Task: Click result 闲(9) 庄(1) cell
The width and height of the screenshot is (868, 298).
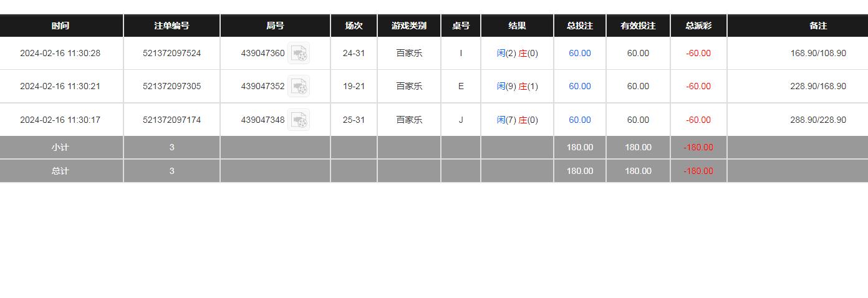Action: click(517, 87)
